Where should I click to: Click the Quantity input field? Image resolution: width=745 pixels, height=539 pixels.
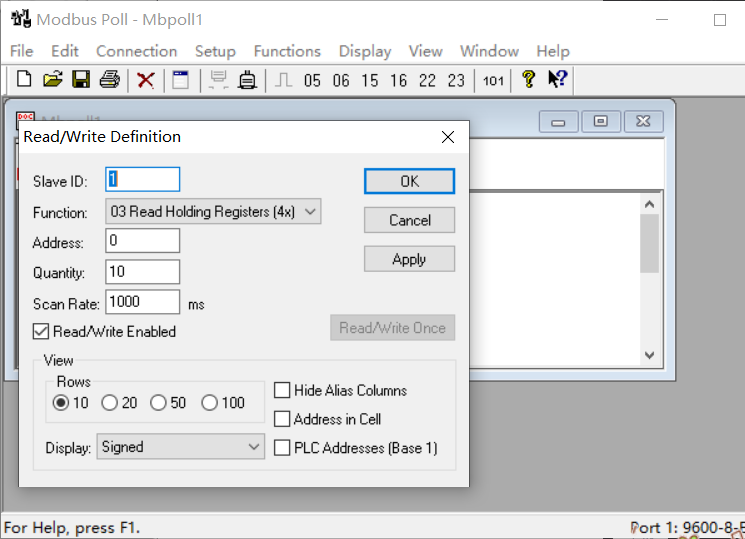[x=143, y=271]
